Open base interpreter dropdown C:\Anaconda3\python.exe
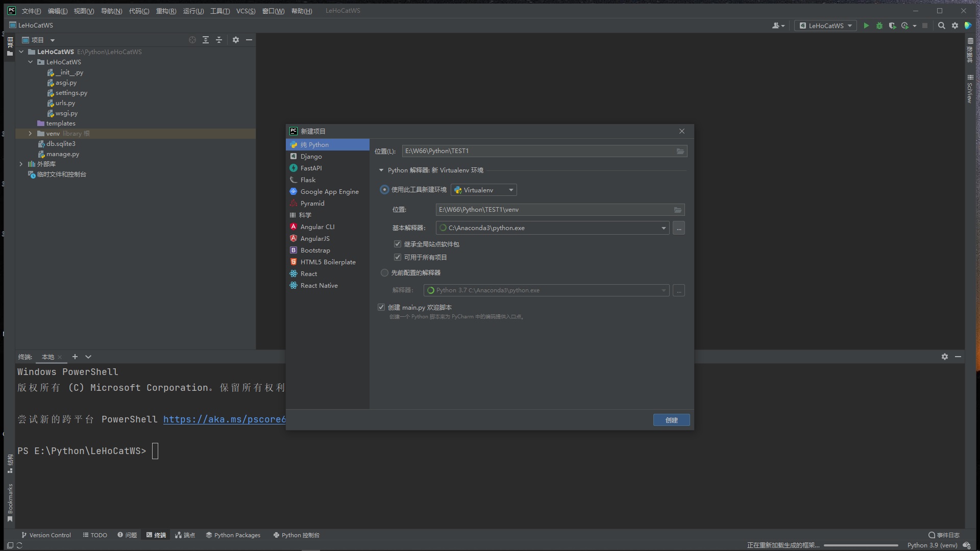980x551 pixels. (552, 228)
